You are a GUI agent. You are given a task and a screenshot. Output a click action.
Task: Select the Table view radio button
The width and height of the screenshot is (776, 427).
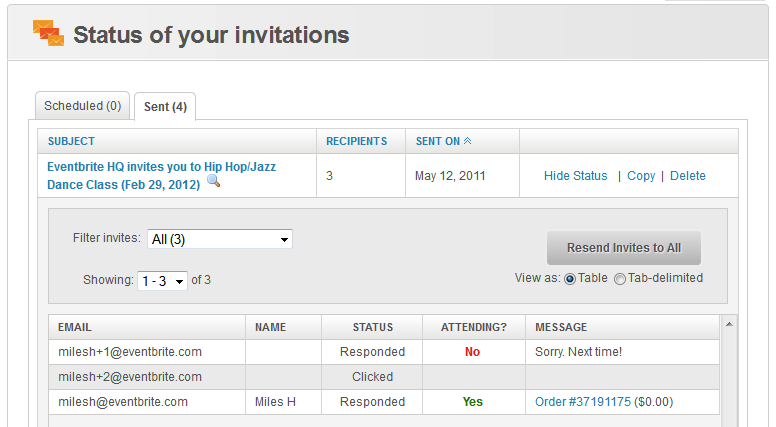click(570, 279)
